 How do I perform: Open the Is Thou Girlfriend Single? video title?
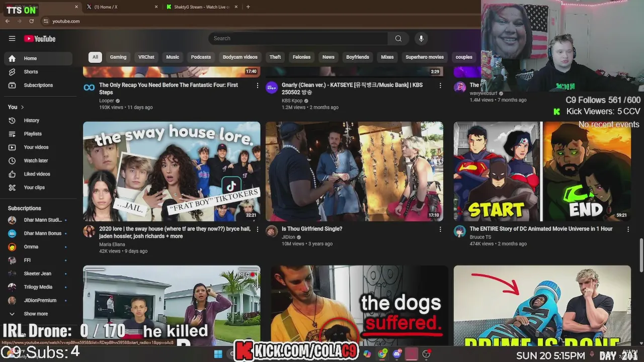[312, 229]
